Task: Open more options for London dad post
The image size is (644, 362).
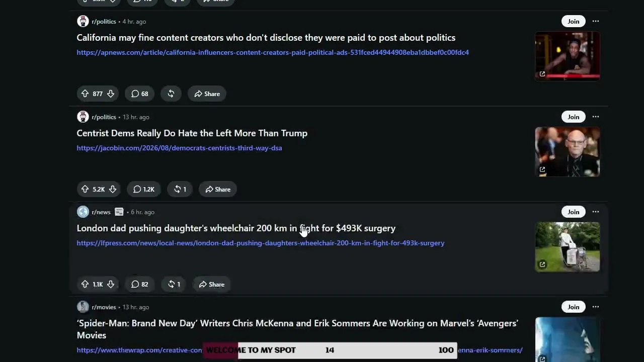Action: coord(596,212)
